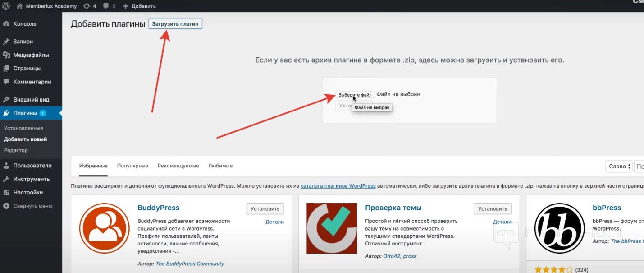
Task: Switch to the Популярные tab
Action: 132,166
